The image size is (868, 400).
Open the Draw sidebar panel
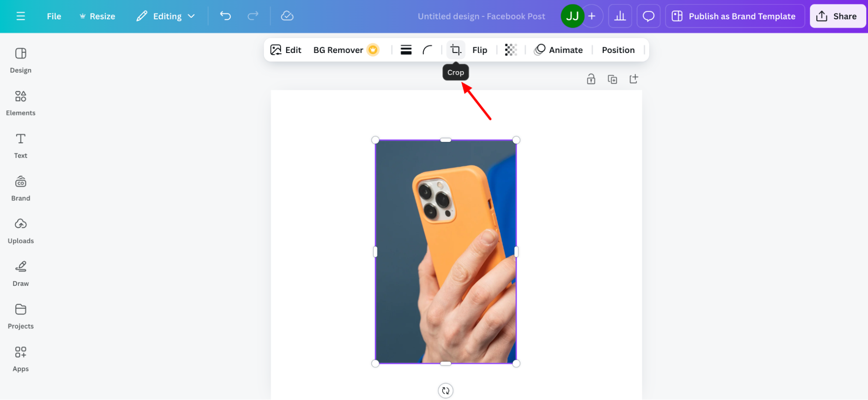click(20, 274)
